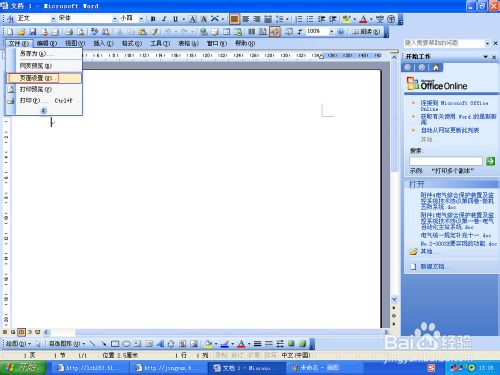Run the Spelling and Grammar check icon
Viewport: 500px width, 375px height.
tap(95, 32)
